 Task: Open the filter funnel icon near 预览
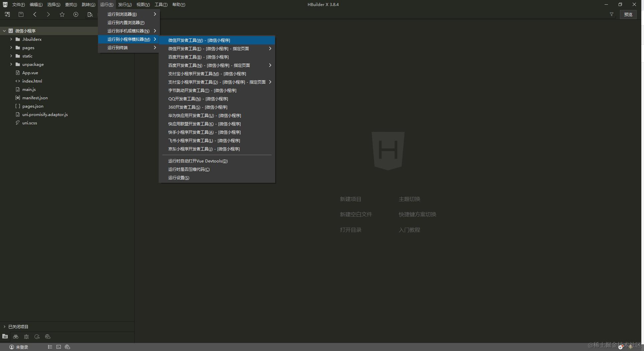611,14
